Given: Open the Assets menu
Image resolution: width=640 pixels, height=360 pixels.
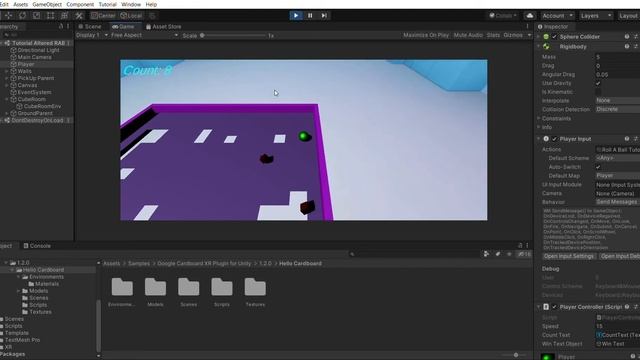Looking at the screenshot, I should click(x=20, y=4).
